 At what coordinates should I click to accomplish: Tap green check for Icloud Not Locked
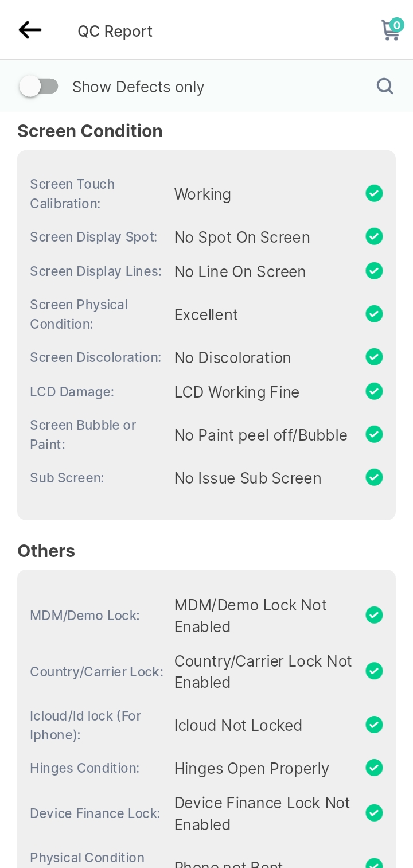click(374, 725)
